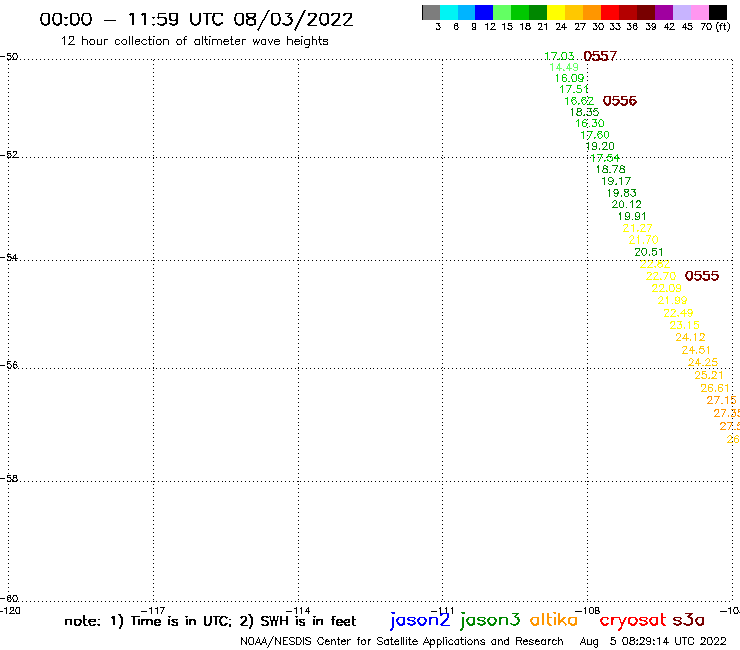Select the 20.12 wave height reading

627,204
